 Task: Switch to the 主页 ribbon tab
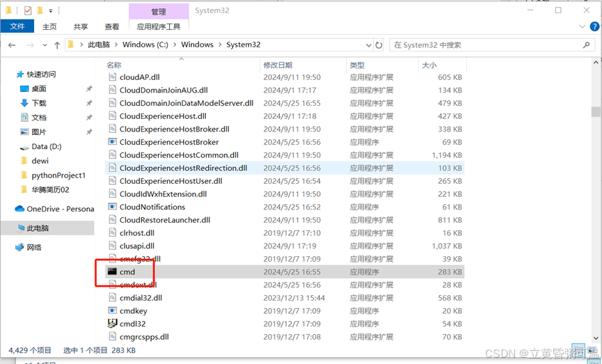point(49,26)
